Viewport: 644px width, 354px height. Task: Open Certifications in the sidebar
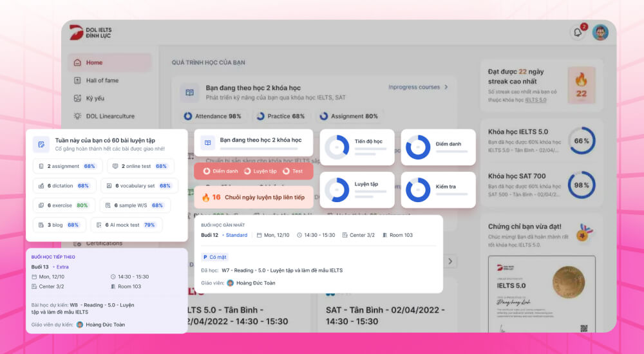(104, 243)
